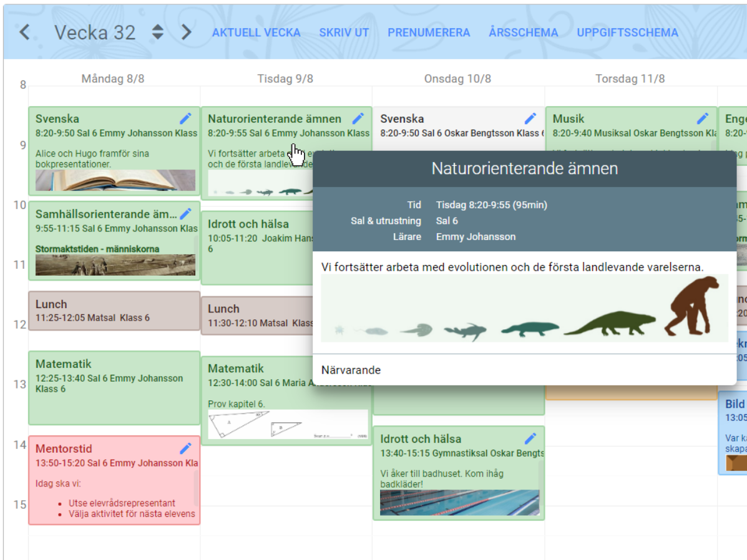747x560 pixels.
Task: Click swimming pool thumbnail in Idrott lesson
Action: [x=459, y=503]
